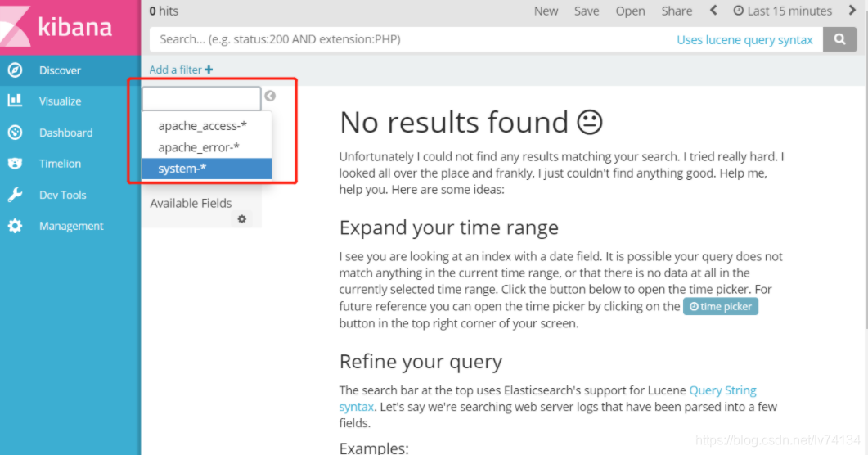
Task: Click the time picker button in text
Action: [720, 306]
